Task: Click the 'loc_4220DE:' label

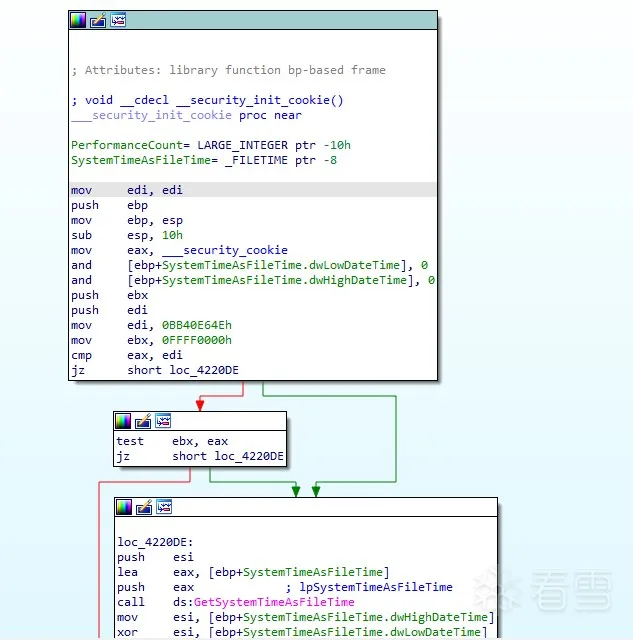Action: [155, 542]
